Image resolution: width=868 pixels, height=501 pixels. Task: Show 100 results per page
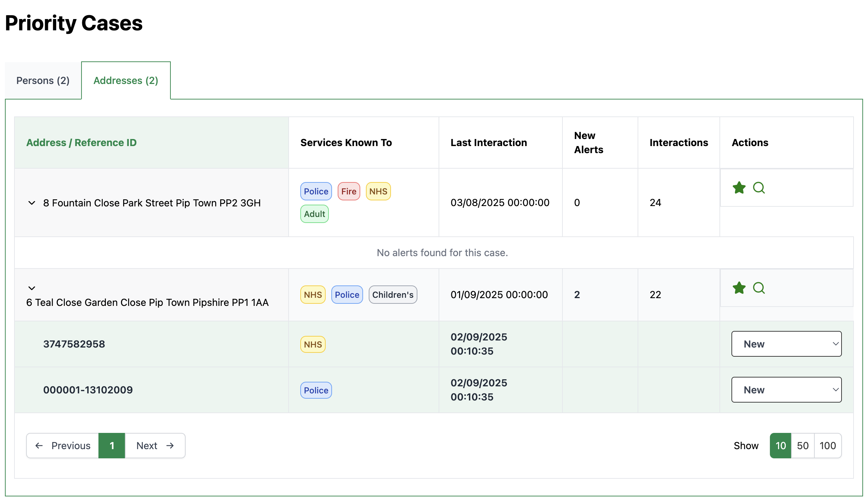[827, 446]
